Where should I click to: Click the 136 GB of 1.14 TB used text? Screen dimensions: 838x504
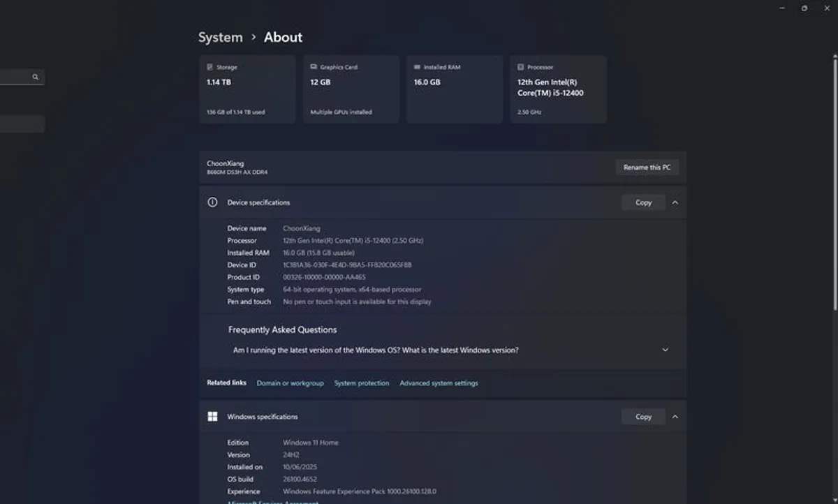click(235, 112)
